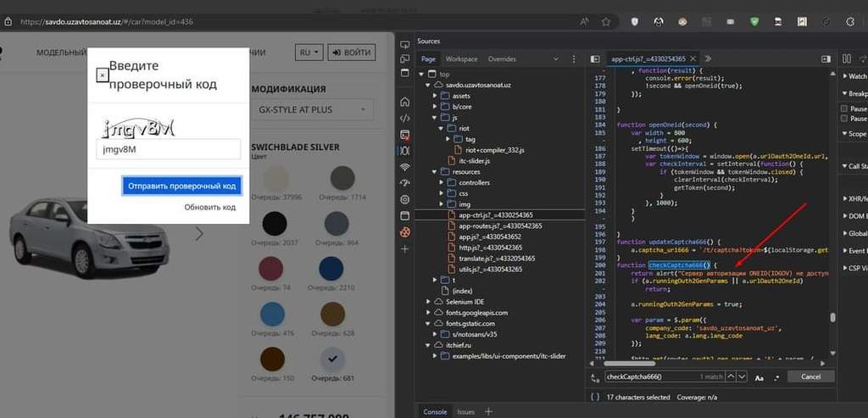Tick the first Pause breakpoint checkbox

pyautogui.click(x=843, y=109)
